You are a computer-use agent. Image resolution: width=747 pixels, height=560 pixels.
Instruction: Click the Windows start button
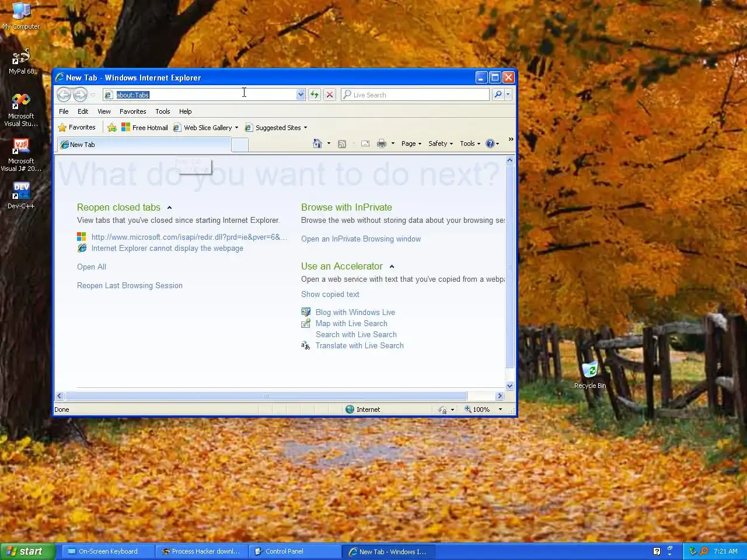click(27, 551)
